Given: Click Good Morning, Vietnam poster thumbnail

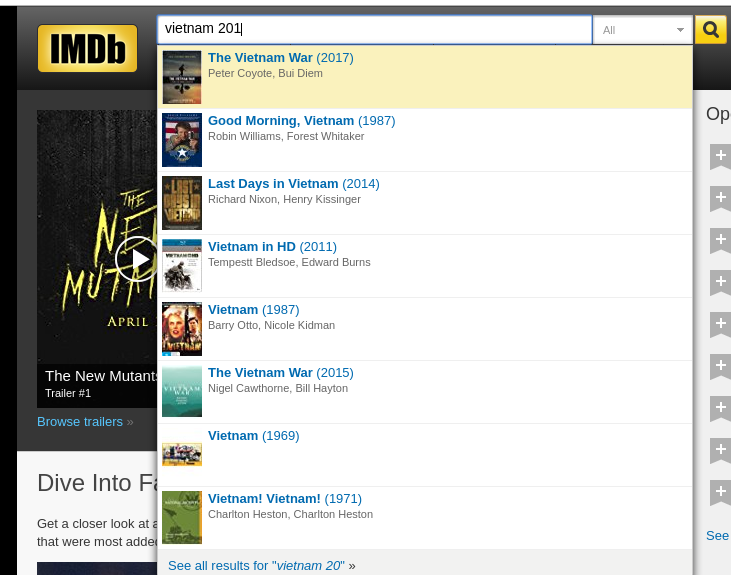Looking at the screenshot, I should [x=182, y=140].
